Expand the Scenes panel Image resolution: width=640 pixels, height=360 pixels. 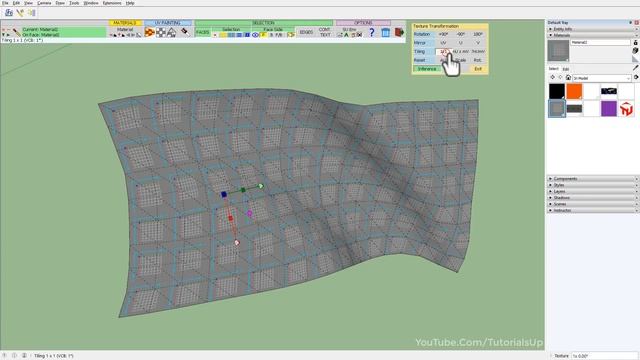(593, 204)
